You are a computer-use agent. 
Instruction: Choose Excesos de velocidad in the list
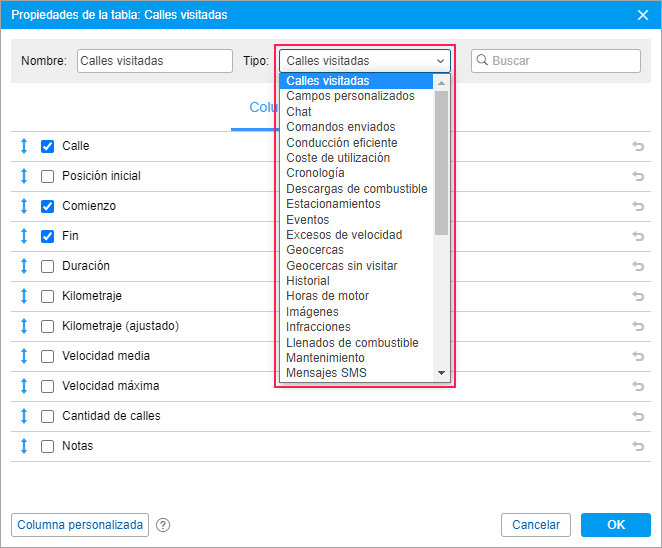click(x=344, y=235)
